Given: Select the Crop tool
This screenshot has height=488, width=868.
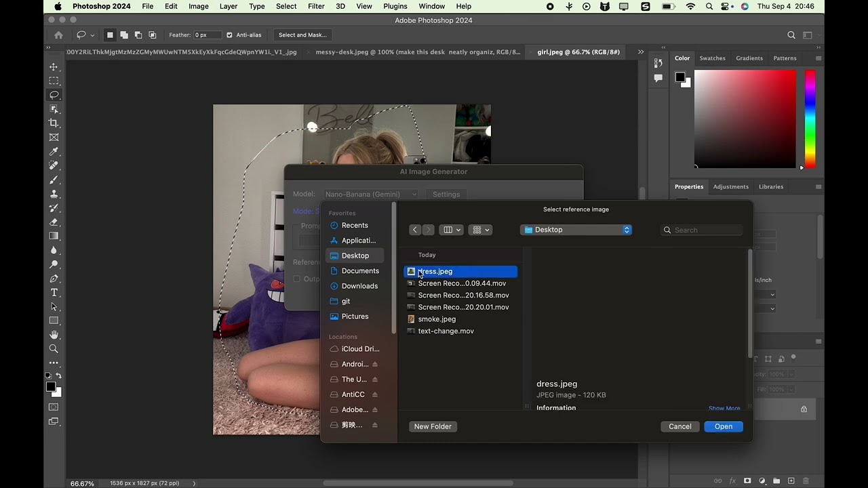Looking at the screenshot, I should coord(54,123).
